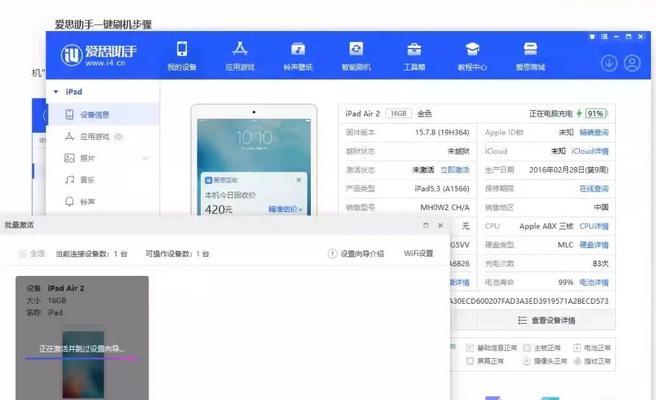The height and width of the screenshot is (400, 656).
Task: Click the 爱思助手 i4 logo
Action: pyautogui.click(x=99, y=54)
